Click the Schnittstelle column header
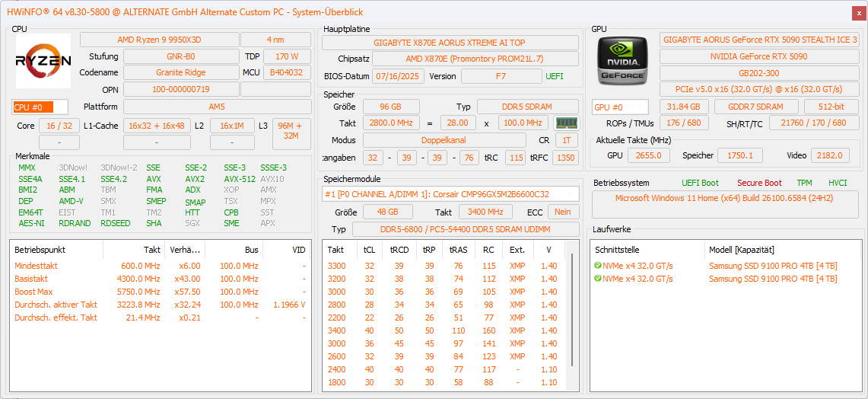Screen dimensions: 868x399 pyautogui.click(x=647, y=250)
